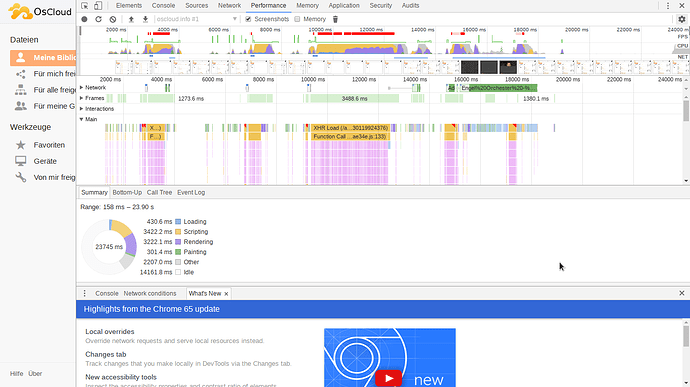Click the share icon for Für mich freigegeben
Screen dimensions: 690x387
point(20,74)
